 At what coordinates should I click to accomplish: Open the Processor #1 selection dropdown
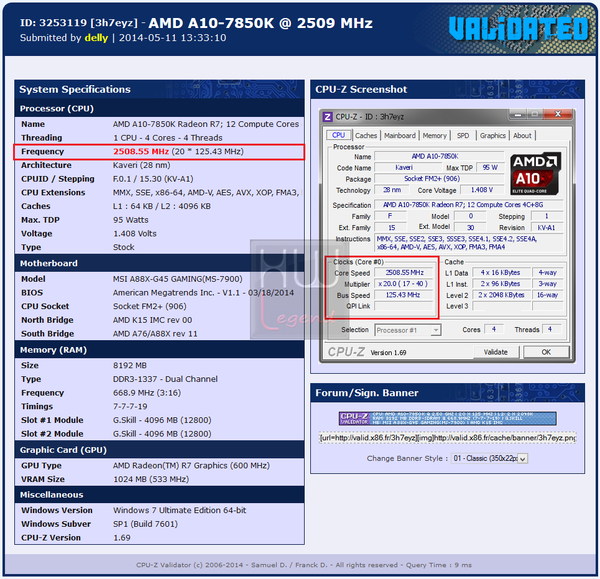coord(408,330)
